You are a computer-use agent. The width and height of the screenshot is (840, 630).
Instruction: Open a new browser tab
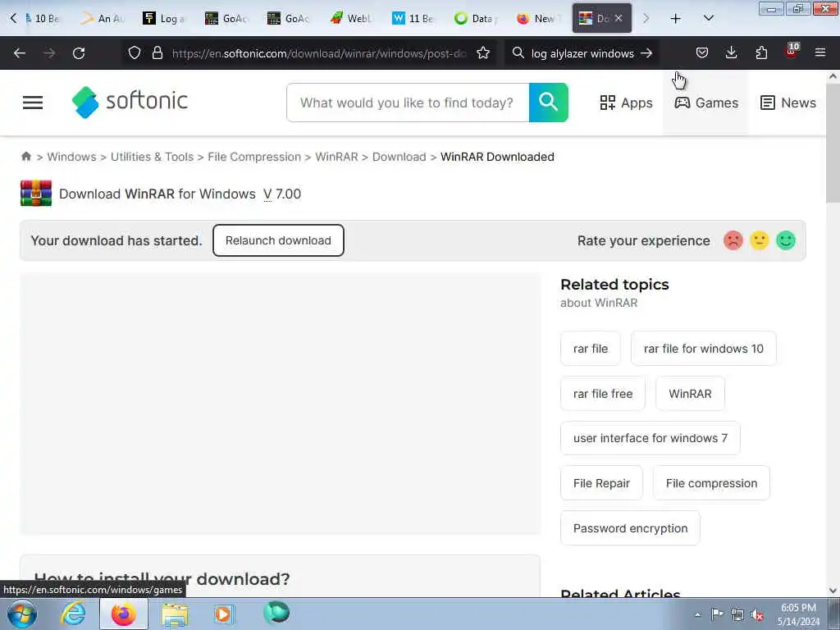(x=676, y=19)
